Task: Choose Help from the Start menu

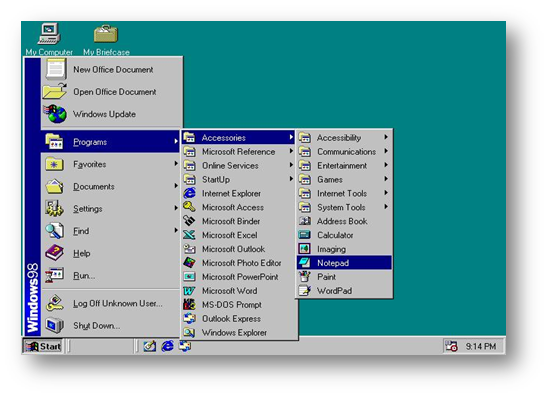Action: click(x=110, y=253)
